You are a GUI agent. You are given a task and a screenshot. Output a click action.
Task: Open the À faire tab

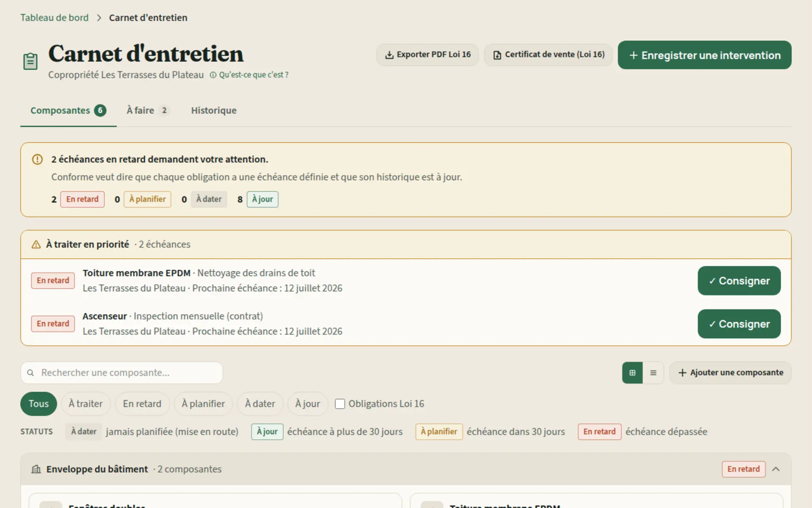tap(148, 110)
